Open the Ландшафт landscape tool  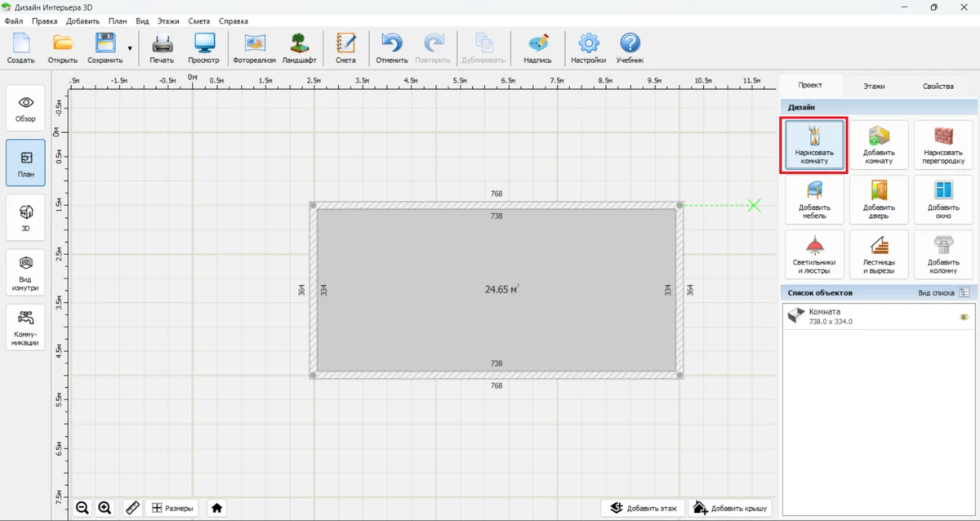tap(300, 48)
